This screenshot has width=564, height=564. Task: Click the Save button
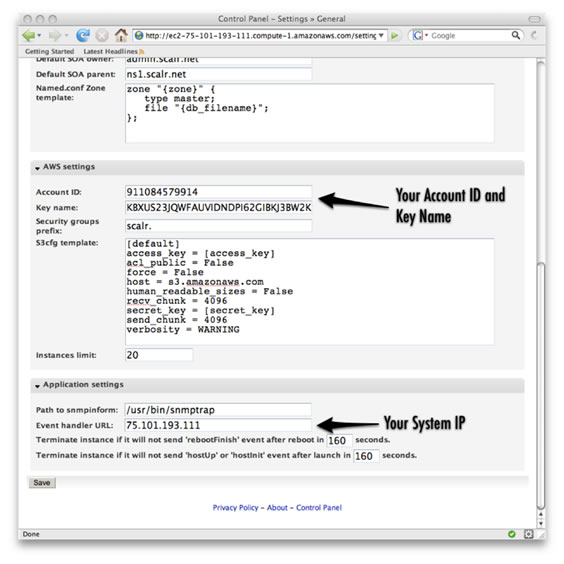tap(42, 483)
